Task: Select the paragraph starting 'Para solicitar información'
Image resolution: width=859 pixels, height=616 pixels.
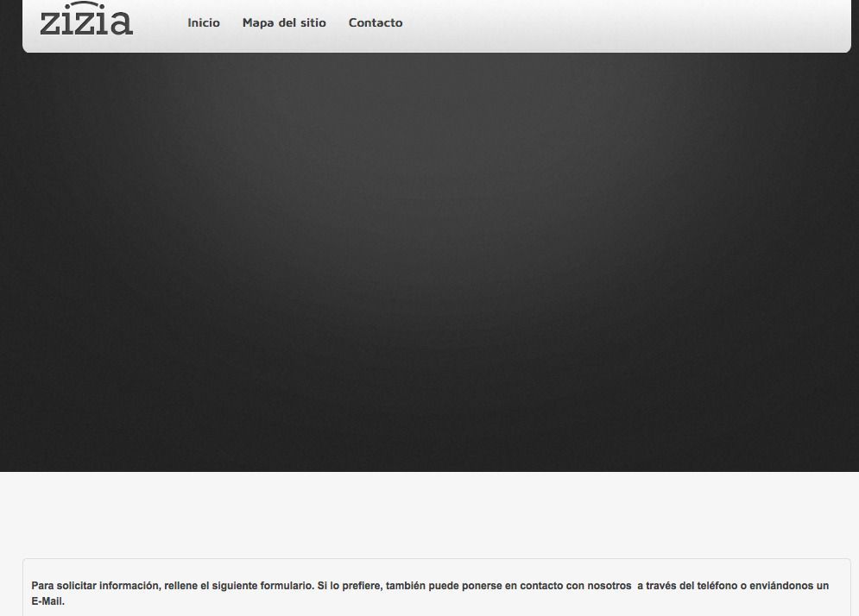Action: pos(430,593)
